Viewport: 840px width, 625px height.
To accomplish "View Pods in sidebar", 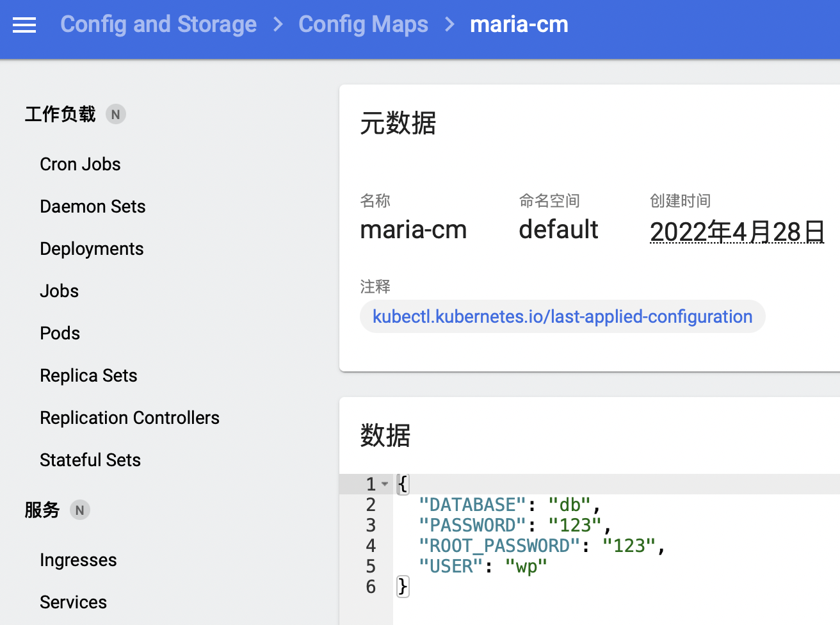I will (x=60, y=334).
